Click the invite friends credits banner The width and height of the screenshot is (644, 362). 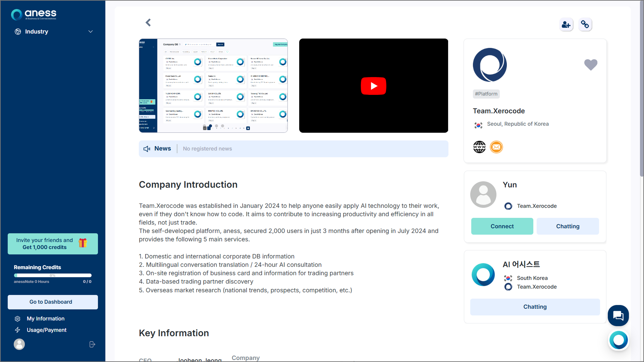53,244
